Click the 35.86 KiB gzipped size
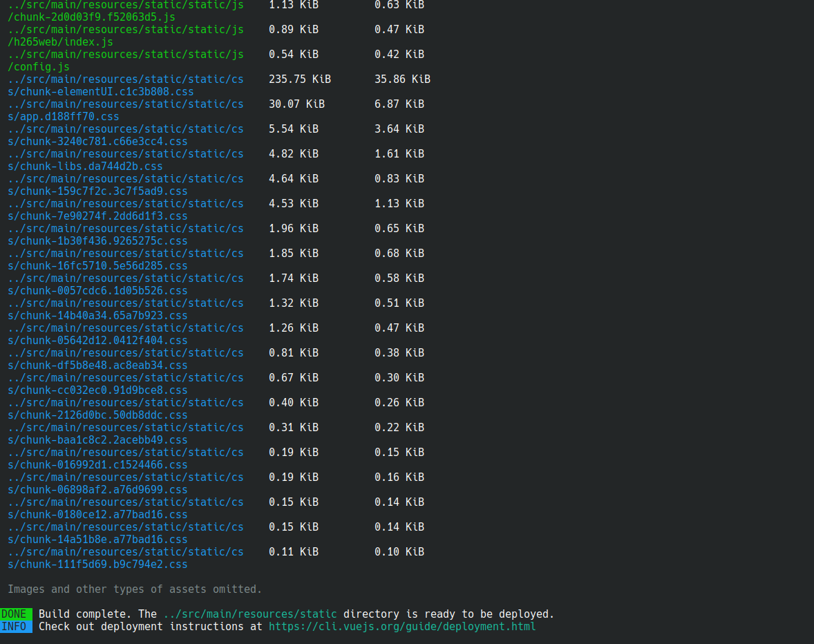Image resolution: width=814 pixels, height=644 pixels. click(x=402, y=79)
